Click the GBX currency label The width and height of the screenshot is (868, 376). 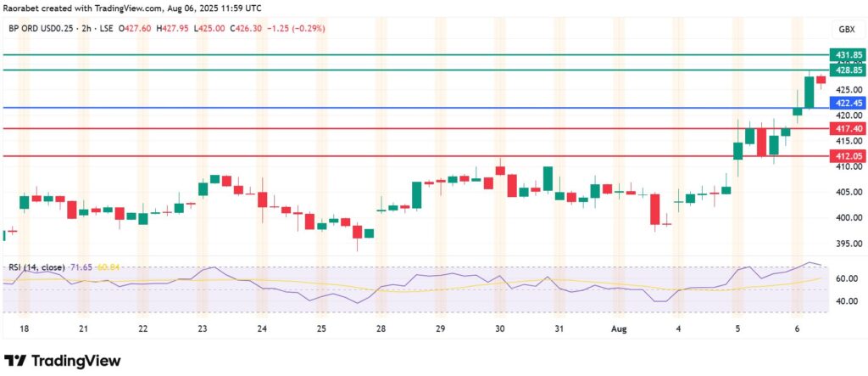point(845,29)
